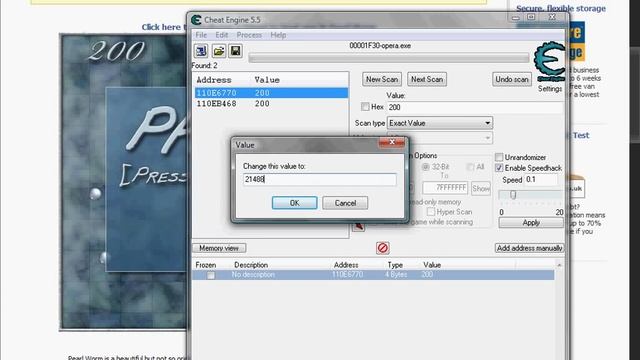Toggle Frozen checkbox for address 110E6770
The width and height of the screenshot is (640, 360).
pyautogui.click(x=211, y=275)
